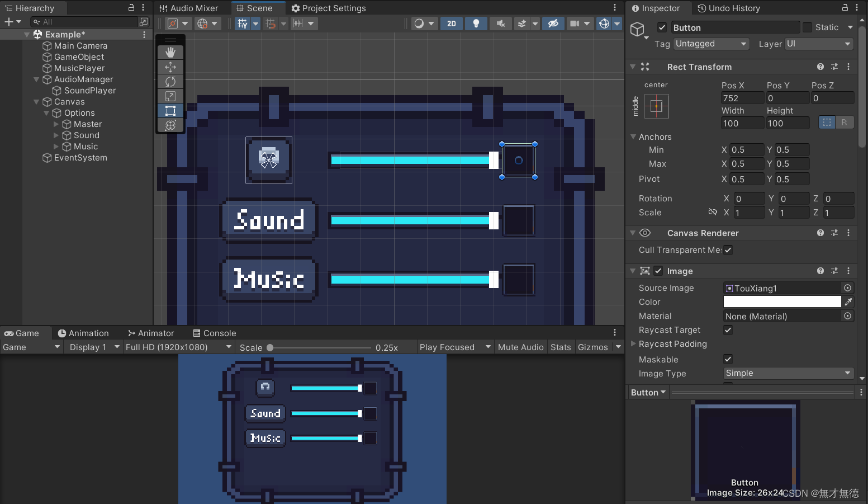
Task: Toggle 2D view mode
Action: point(452,23)
